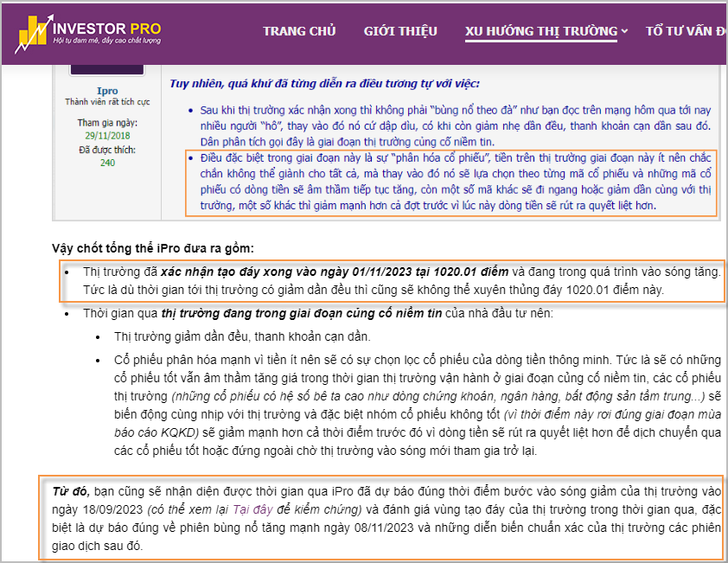Follow the "Tại đây" verification link

click(258, 508)
